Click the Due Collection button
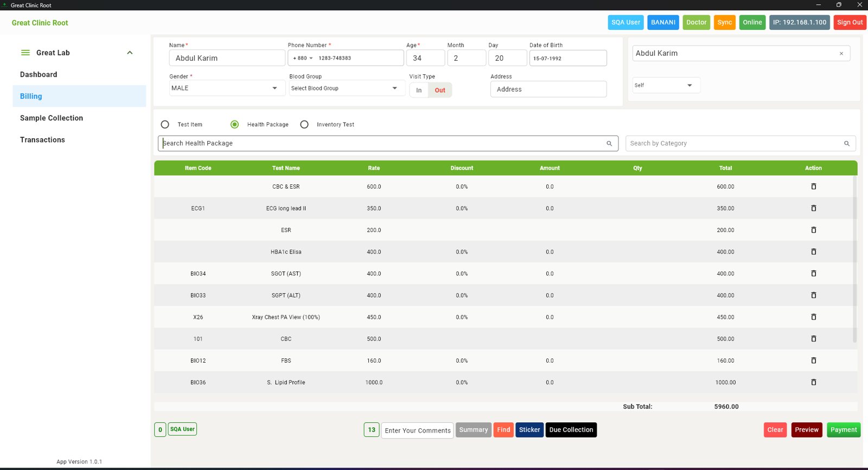 click(x=571, y=430)
